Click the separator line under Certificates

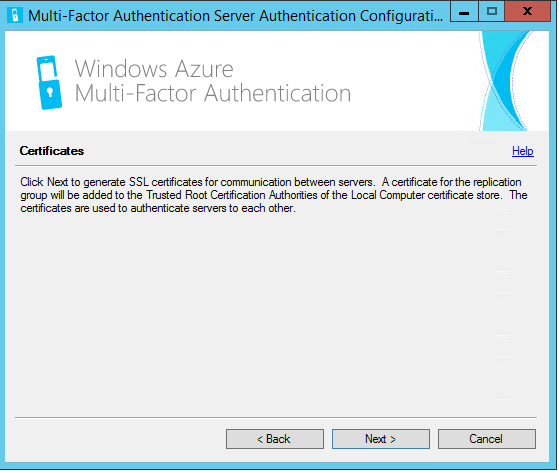coord(276,165)
